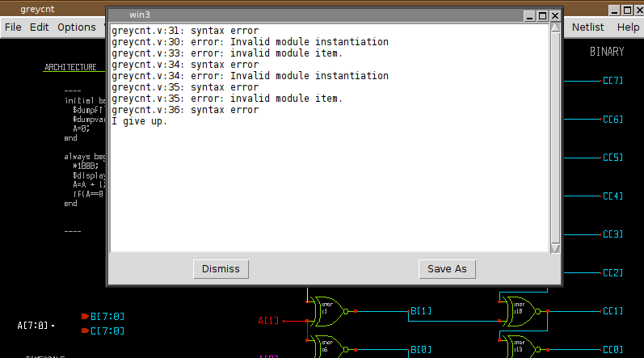
Task: Expand the Help menu
Action: tap(628, 27)
